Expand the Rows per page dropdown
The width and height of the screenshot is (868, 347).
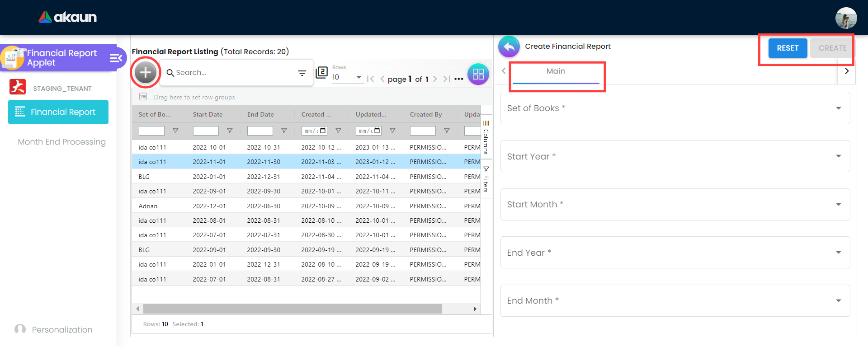coord(359,77)
